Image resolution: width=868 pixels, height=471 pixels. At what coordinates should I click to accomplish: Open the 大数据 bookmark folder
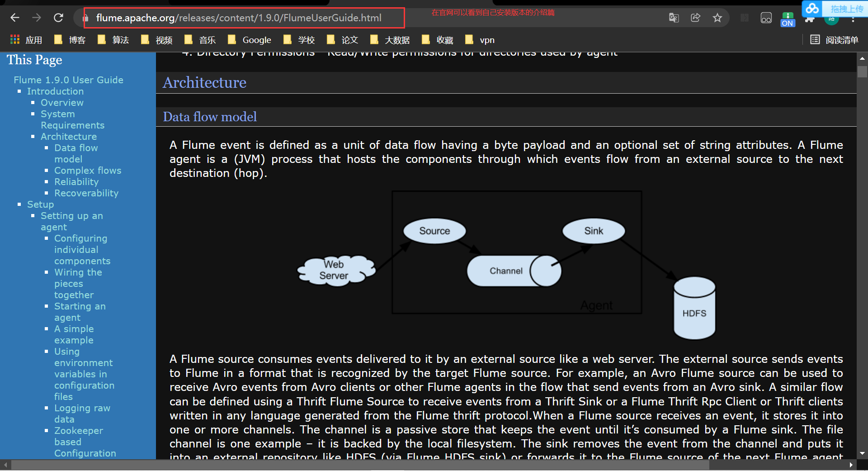pos(390,40)
